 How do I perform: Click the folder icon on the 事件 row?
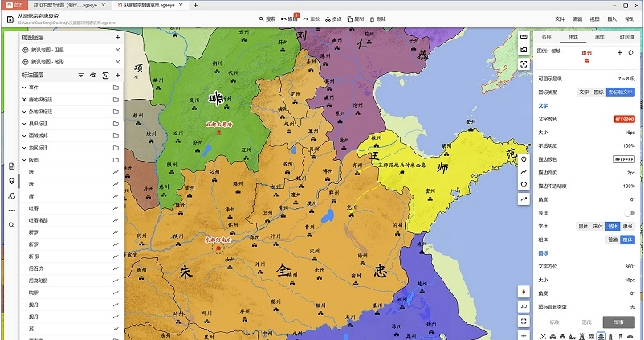click(x=116, y=88)
